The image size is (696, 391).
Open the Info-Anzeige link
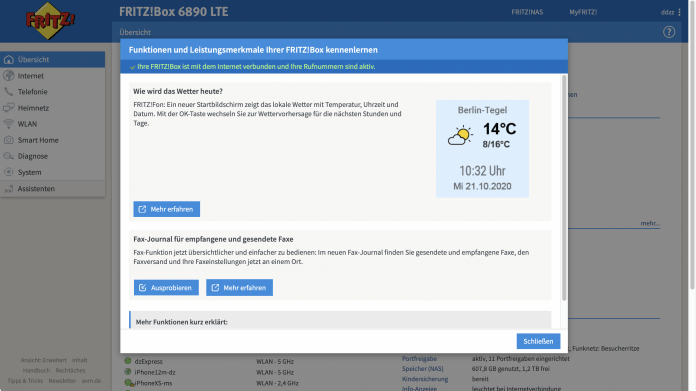(419, 388)
